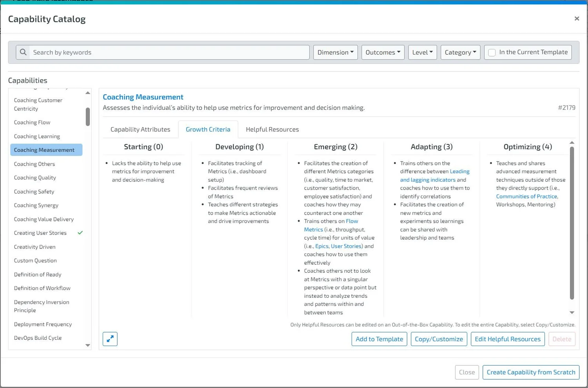Click the expand to fullscreen icon
This screenshot has width=588, height=388.
(x=110, y=339)
